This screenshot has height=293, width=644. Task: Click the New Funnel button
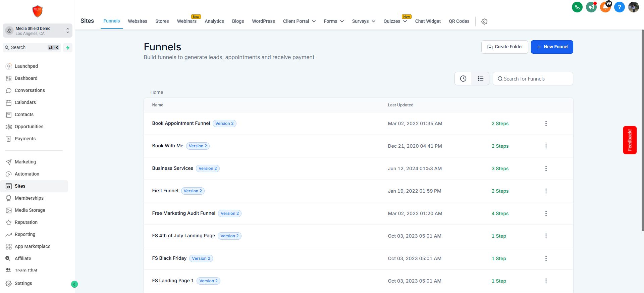(x=552, y=47)
